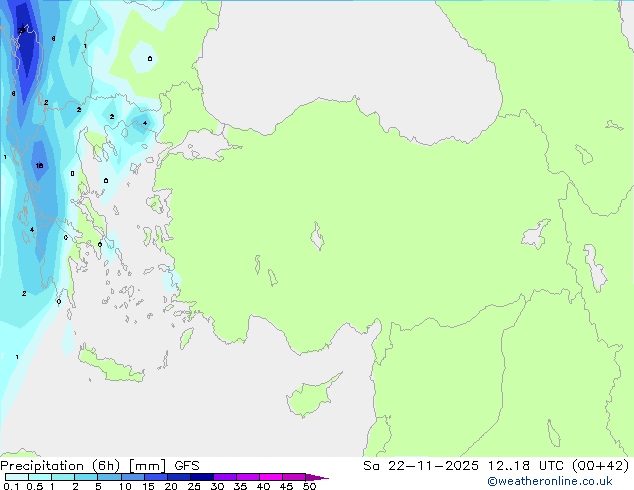
Task: Click the '40' legend label
Action: [x=263, y=486]
